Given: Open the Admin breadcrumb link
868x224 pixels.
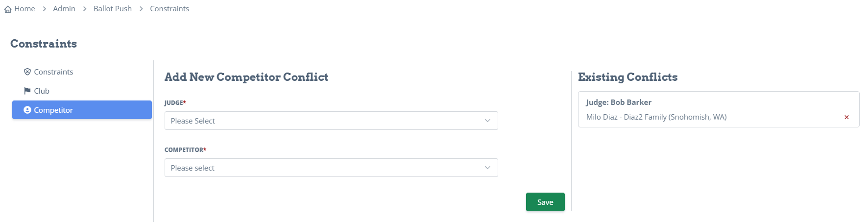Looking at the screenshot, I should [64, 9].
